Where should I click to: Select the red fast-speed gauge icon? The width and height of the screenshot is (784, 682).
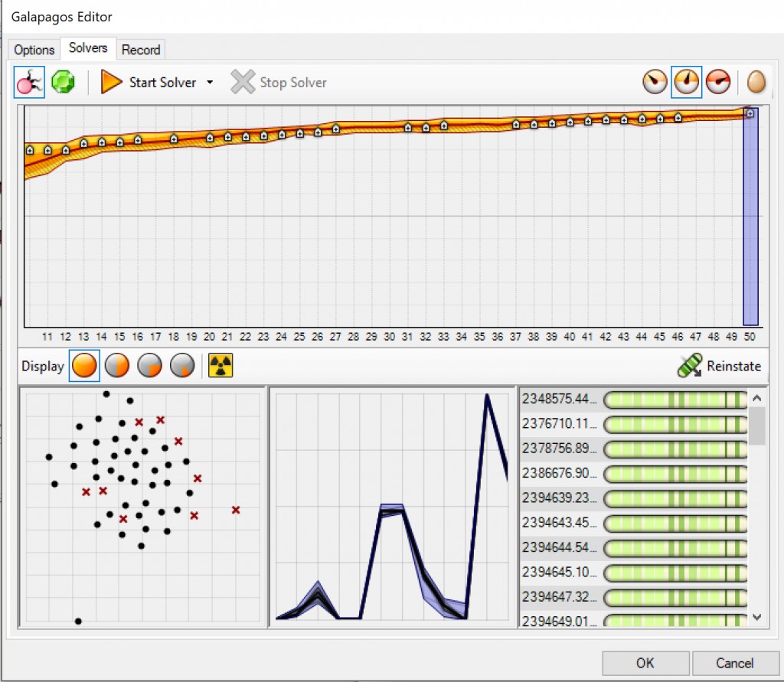[718, 82]
